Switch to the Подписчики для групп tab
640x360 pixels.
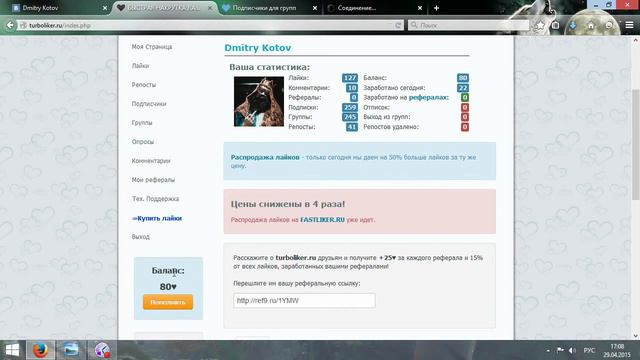[x=269, y=8]
